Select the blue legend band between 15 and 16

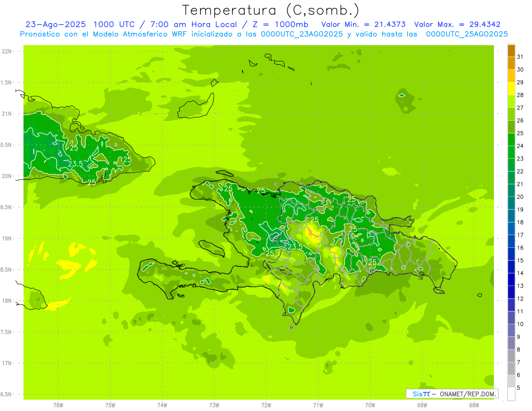pyautogui.click(x=511, y=254)
